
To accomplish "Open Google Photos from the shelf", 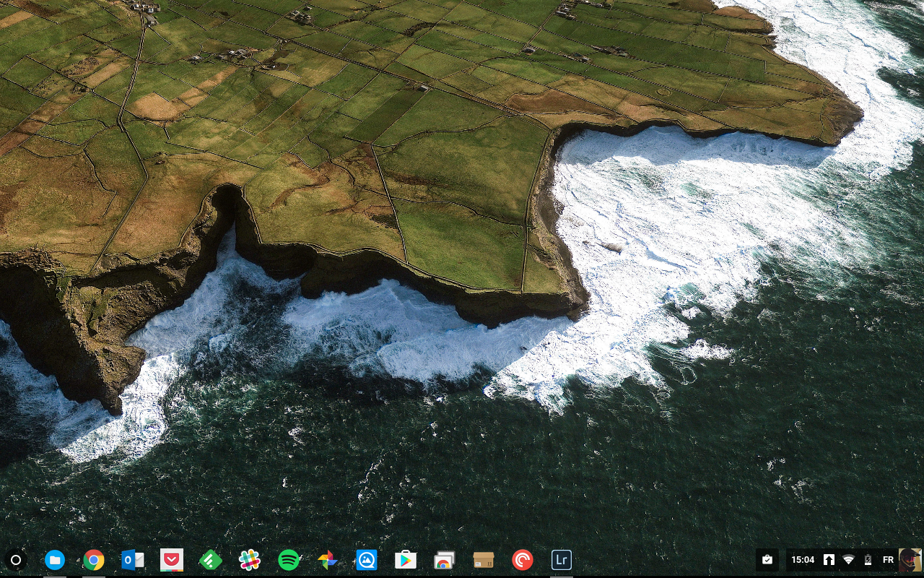I will [328, 560].
